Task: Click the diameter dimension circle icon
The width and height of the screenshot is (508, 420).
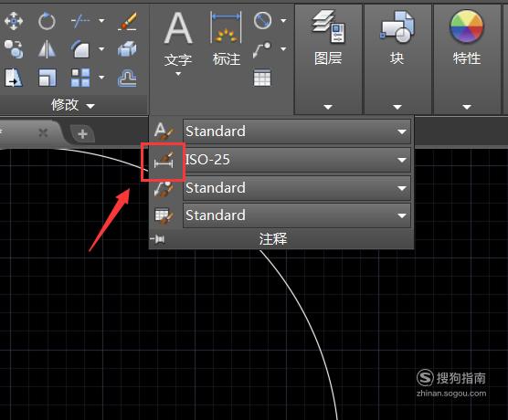Action: click(262, 21)
